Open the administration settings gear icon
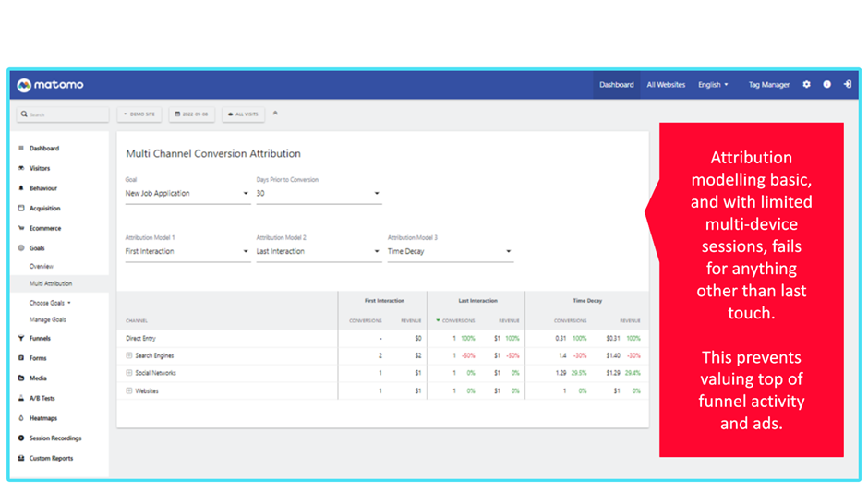This screenshot has width=868, height=504. click(806, 84)
